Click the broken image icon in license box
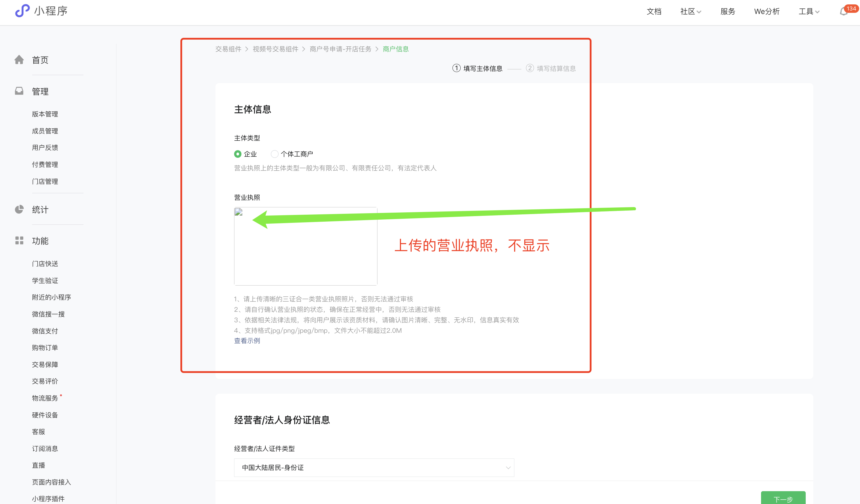Viewport: 860px width, 504px height. (x=238, y=212)
